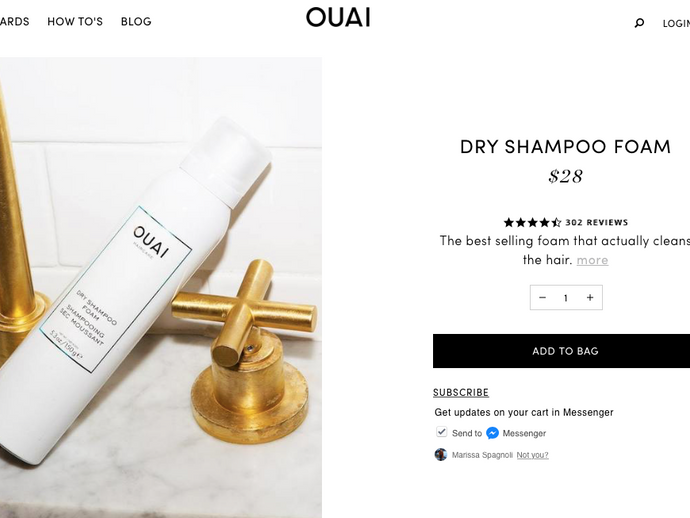Open the BLOG menu item
The width and height of the screenshot is (690, 518).
pos(136,22)
